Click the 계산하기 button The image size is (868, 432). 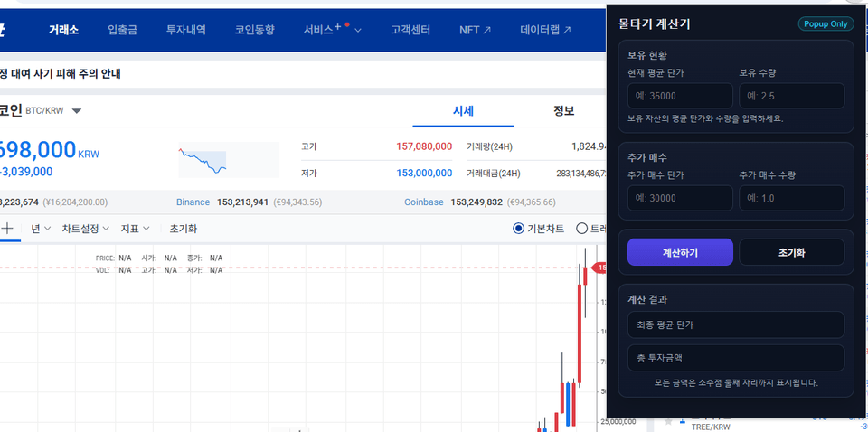click(x=680, y=252)
